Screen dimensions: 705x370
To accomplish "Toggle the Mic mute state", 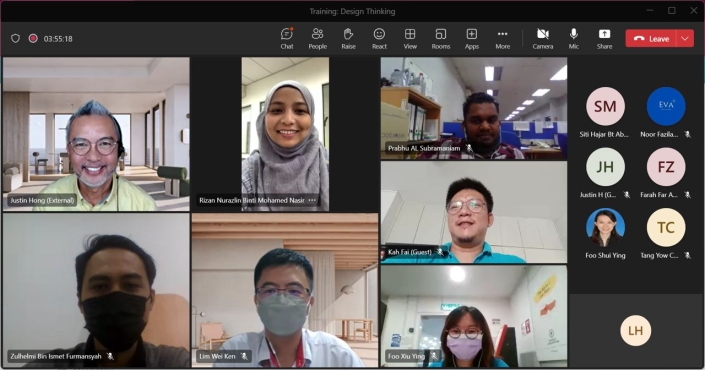I will click(574, 39).
